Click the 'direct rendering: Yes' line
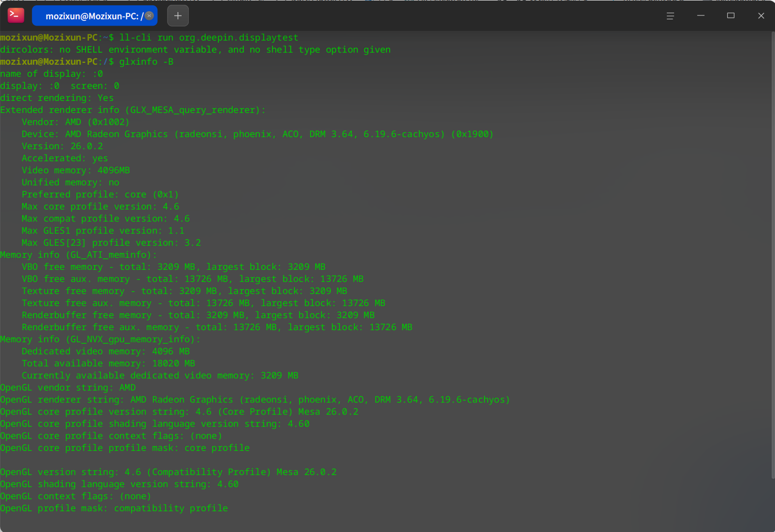Viewport: 775px width, 532px height. [x=57, y=98]
